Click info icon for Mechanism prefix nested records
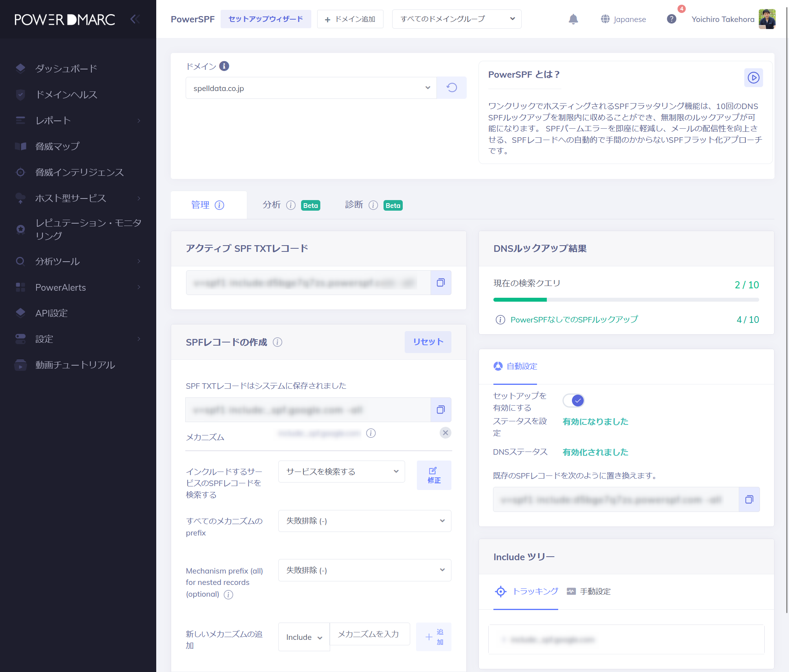Image resolution: width=789 pixels, height=672 pixels. point(228,595)
